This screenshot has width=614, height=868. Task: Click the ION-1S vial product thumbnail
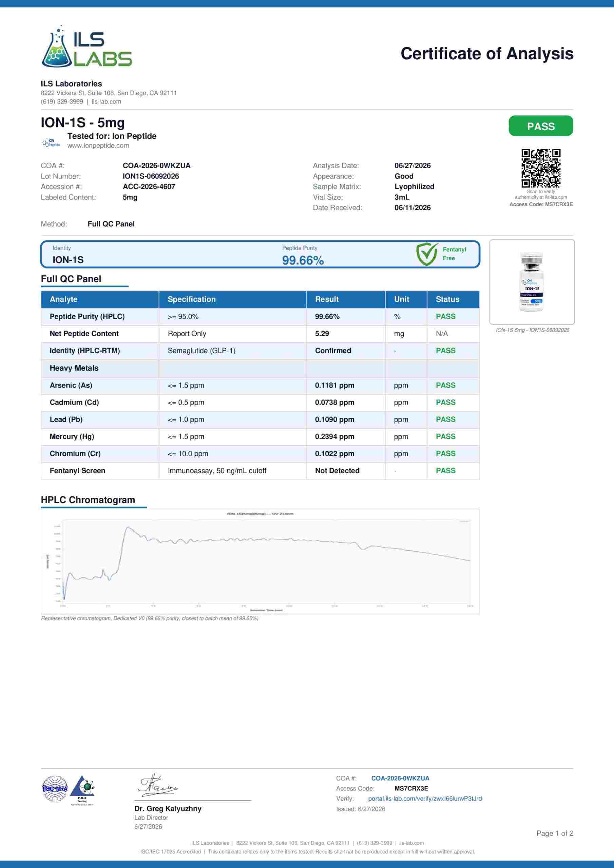532,282
